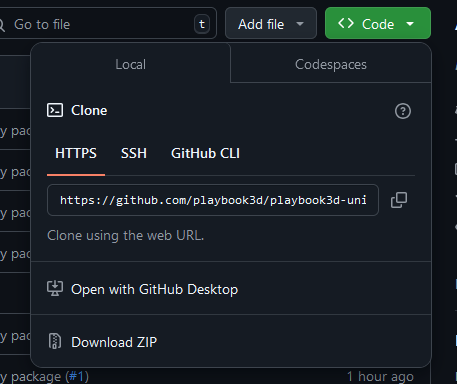Click the 'Clone using the web URL.' text
This screenshot has width=457, height=384.
point(125,235)
